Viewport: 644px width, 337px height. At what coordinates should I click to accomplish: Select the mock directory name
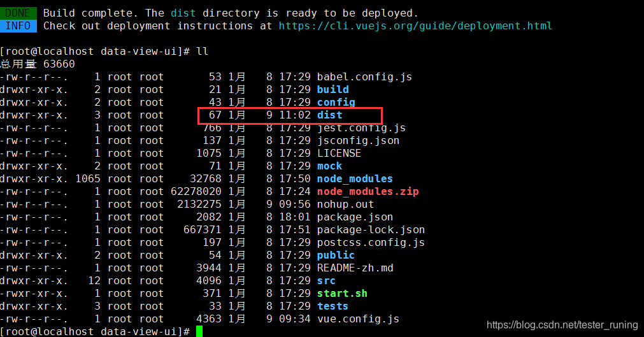pyautogui.click(x=329, y=166)
